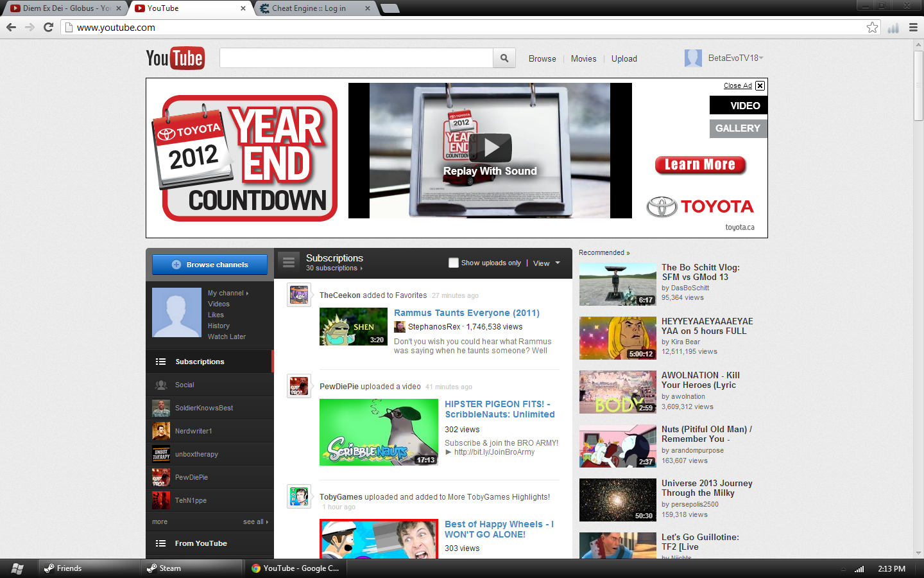Play the Toyota ad video
The width and height of the screenshot is (924, 578).
point(490,148)
